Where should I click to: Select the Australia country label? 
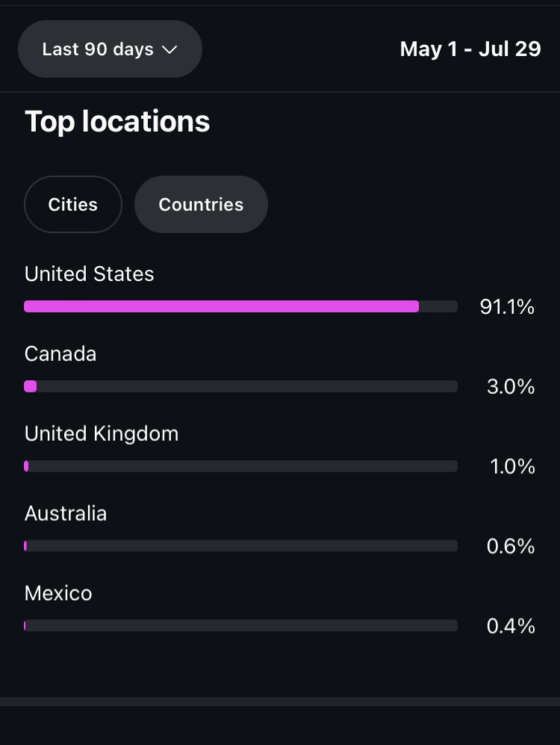tap(66, 513)
